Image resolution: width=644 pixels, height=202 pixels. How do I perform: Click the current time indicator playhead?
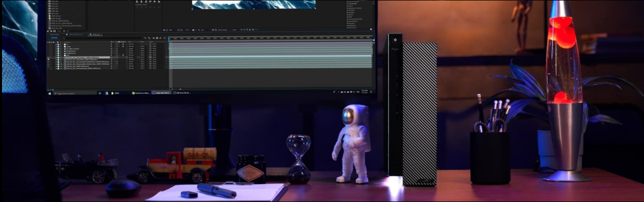(169, 39)
